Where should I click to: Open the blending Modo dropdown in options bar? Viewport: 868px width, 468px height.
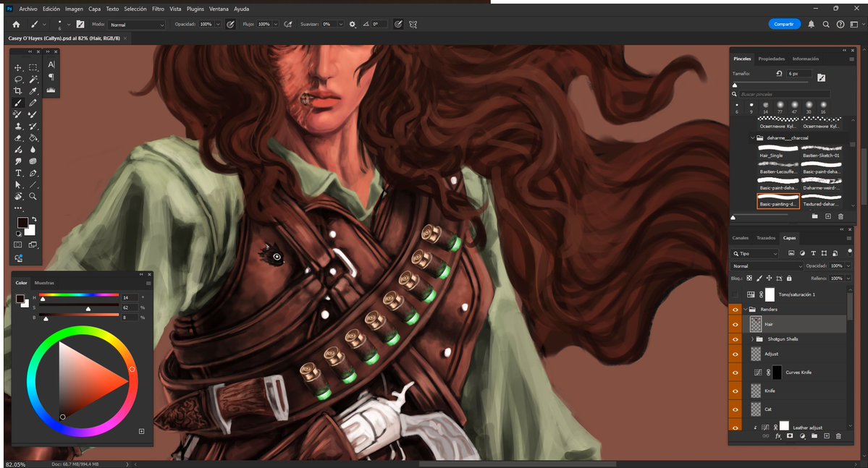(136, 25)
